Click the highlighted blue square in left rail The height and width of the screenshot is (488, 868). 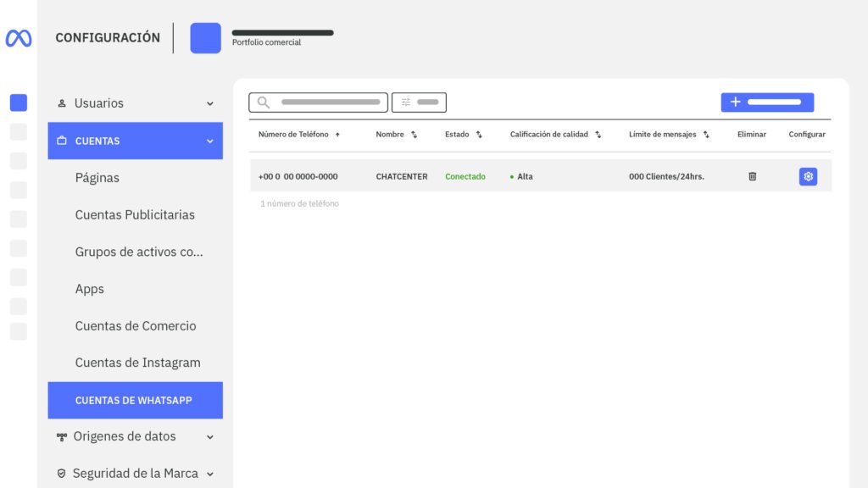point(19,103)
